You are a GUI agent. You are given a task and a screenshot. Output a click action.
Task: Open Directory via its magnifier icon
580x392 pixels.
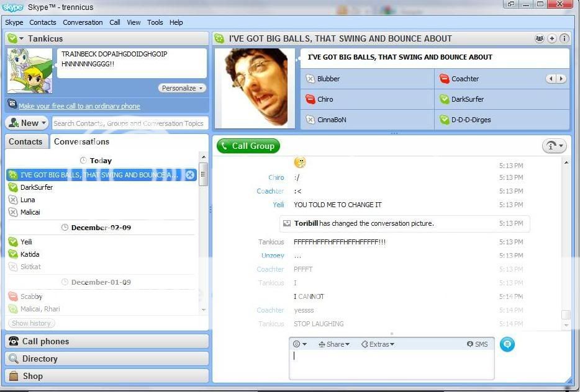click(14, 359)
